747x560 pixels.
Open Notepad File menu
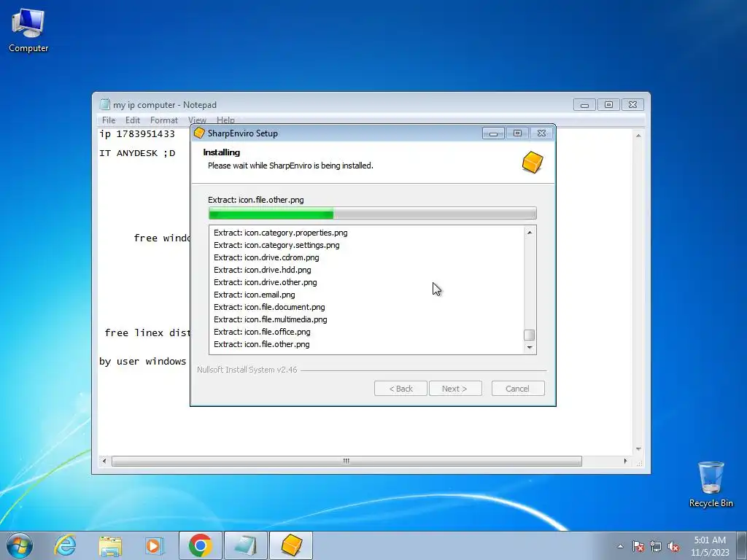pos(109,120)
